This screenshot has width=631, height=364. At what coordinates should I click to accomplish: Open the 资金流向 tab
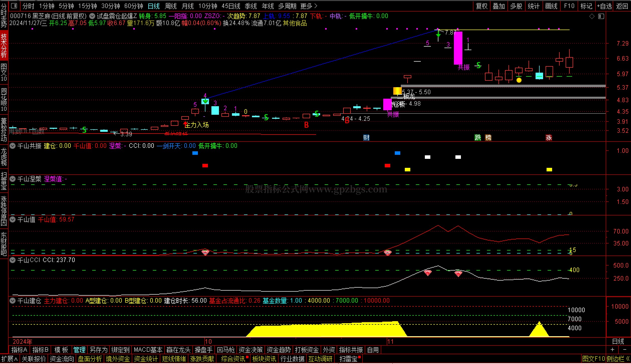[x=62, y=359]
